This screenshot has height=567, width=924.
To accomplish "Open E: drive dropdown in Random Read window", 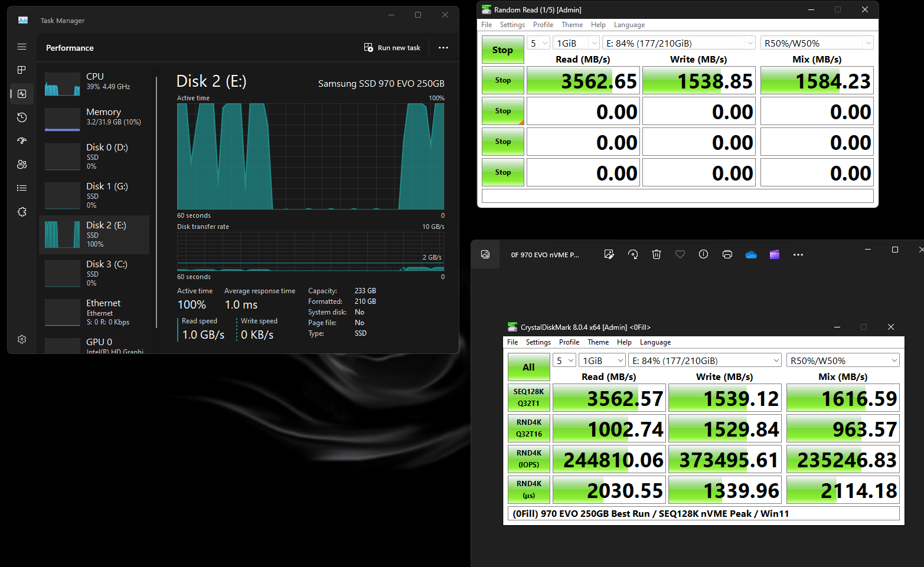I will click(678, 43).
